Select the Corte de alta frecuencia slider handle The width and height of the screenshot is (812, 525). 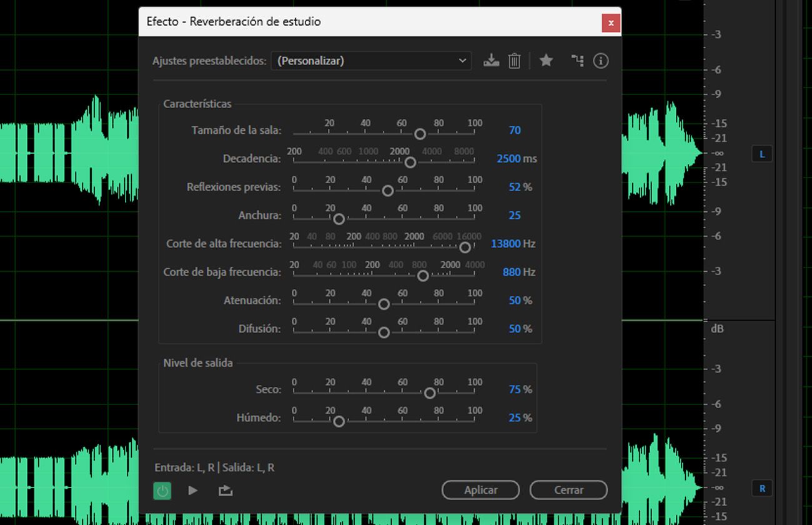(x=465, y=247)
